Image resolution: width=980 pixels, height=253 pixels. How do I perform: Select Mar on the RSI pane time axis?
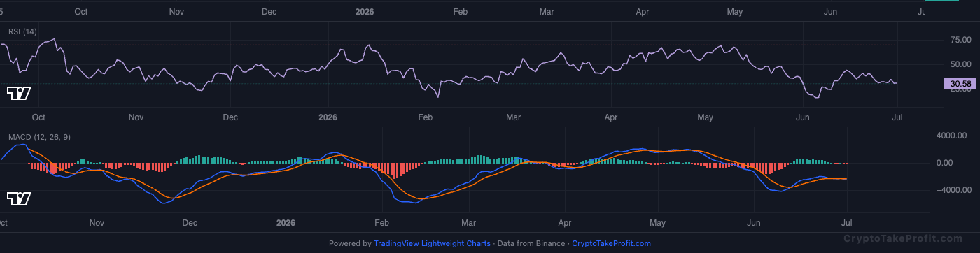pos(514,117)
